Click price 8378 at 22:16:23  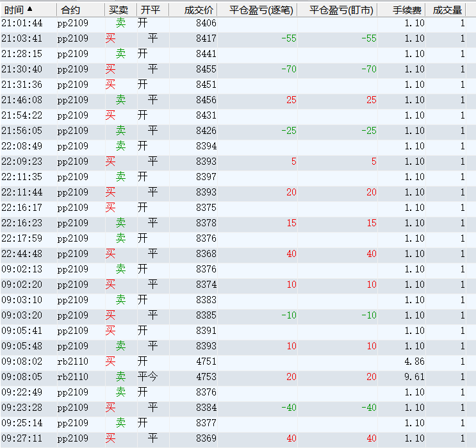206,223
